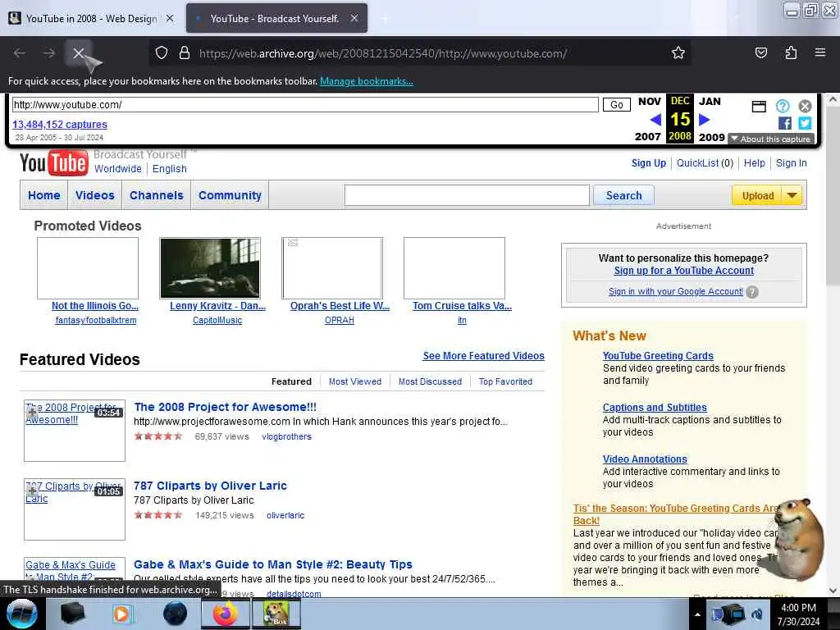Open the Help link

pyautogui.click(x=755, y=163)
